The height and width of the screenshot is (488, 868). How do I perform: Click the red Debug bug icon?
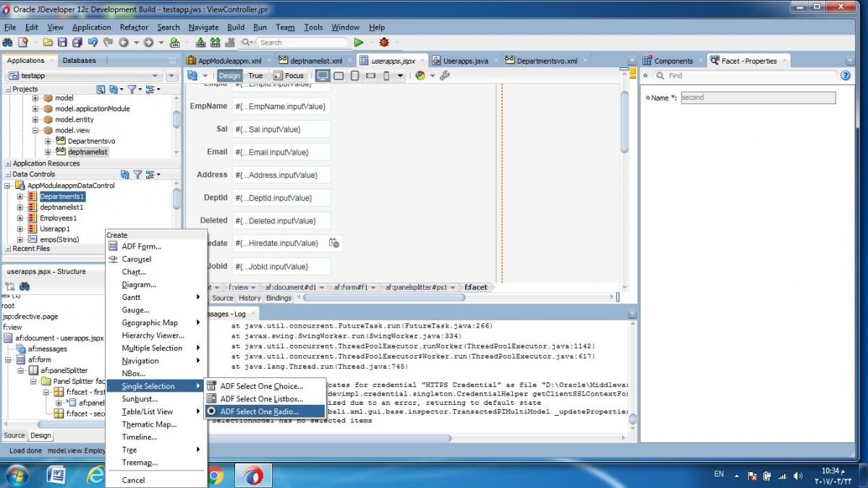[x=383, y=43]
